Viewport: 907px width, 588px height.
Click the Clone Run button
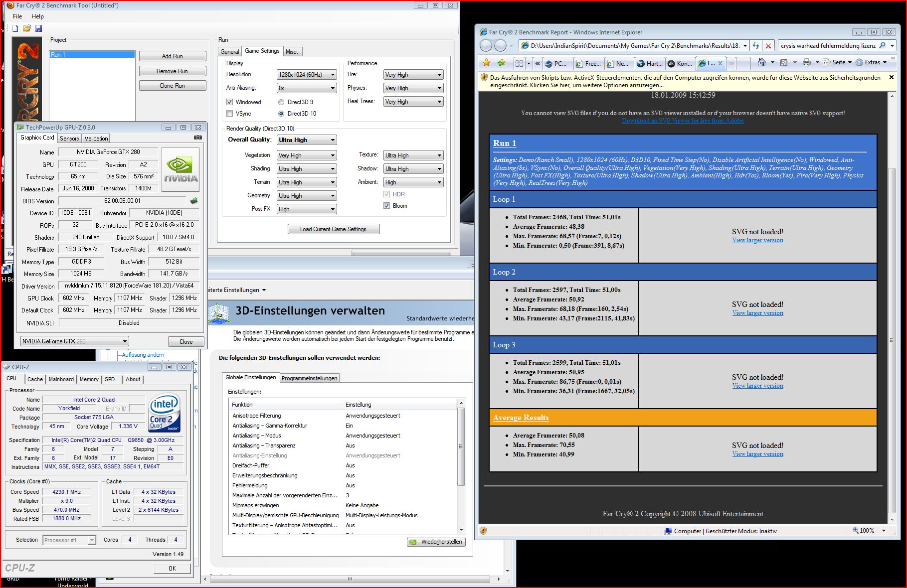pyautogui.click(x=173, y=86)
